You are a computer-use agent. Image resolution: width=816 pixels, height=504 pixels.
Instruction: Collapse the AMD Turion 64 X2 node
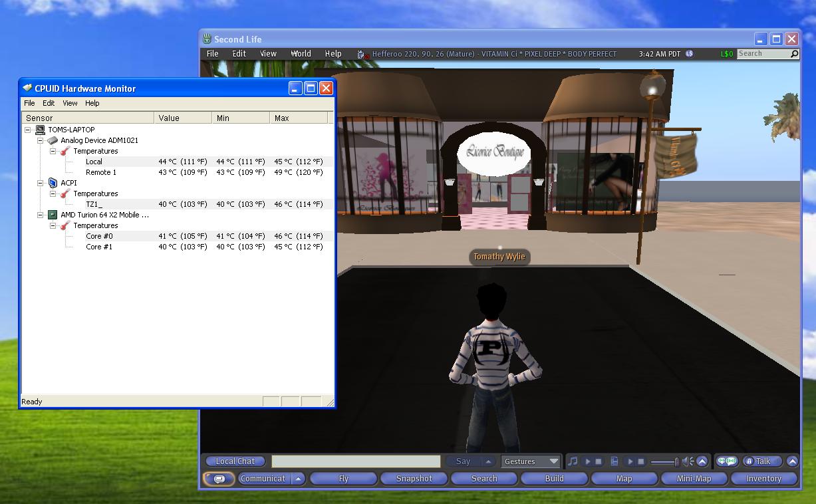point(41,215)
